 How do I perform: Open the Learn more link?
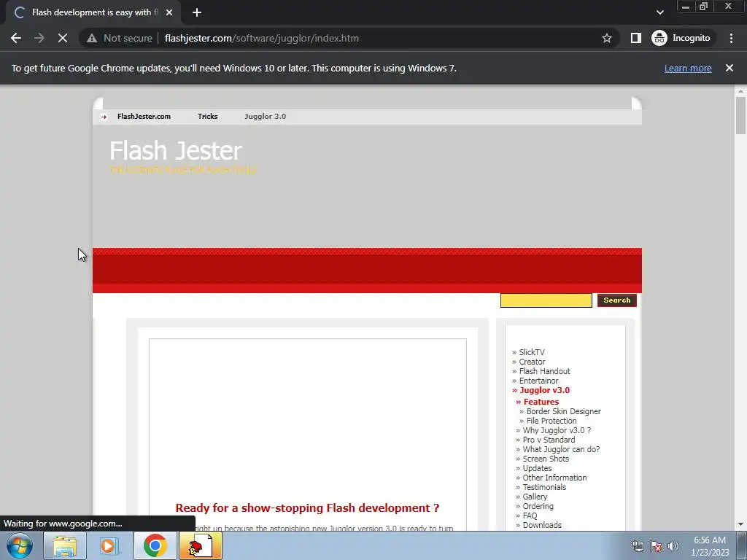tap(688, 68)
